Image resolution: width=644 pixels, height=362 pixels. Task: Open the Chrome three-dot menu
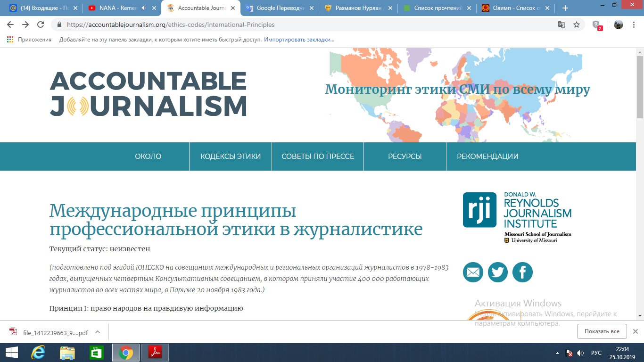click(634, 25)
